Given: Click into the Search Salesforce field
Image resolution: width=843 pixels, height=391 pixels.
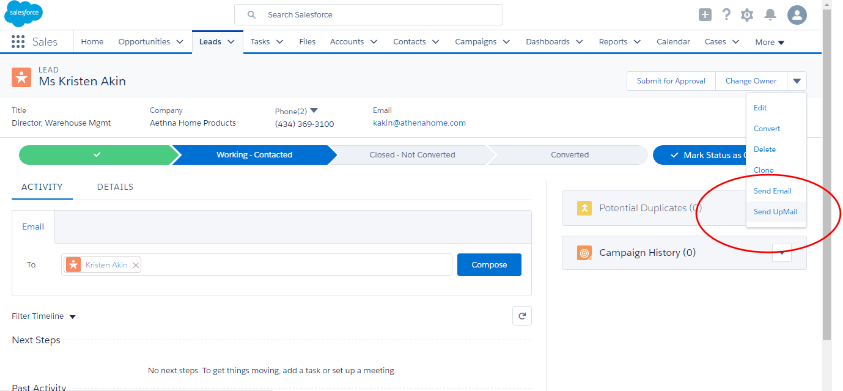Looking at the screenshot, I should (368, 15).
